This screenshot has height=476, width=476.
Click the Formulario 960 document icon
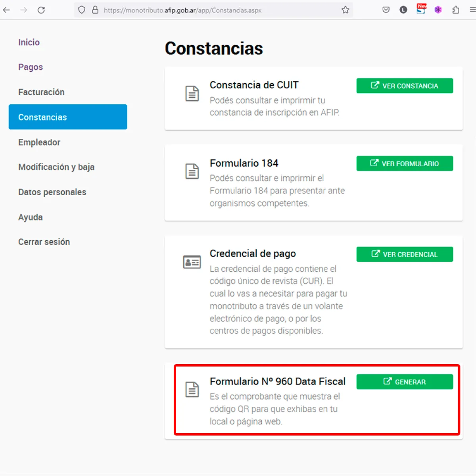(x=192, y=390)
